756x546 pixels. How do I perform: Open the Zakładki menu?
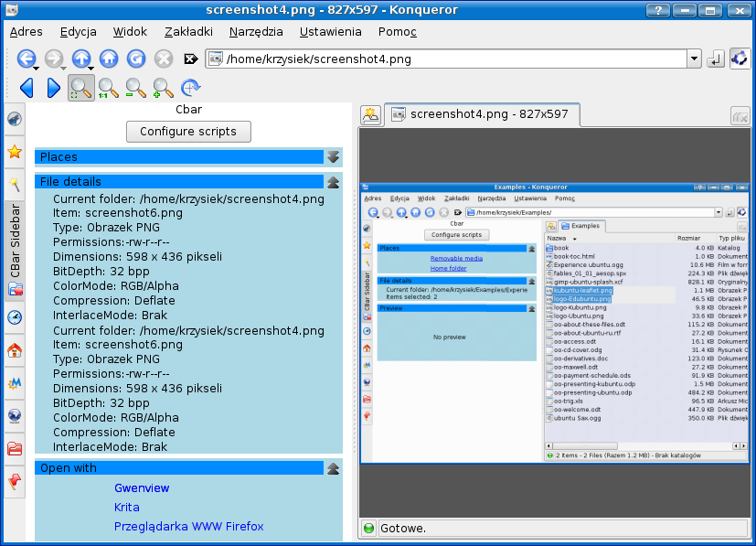(188, 32)
